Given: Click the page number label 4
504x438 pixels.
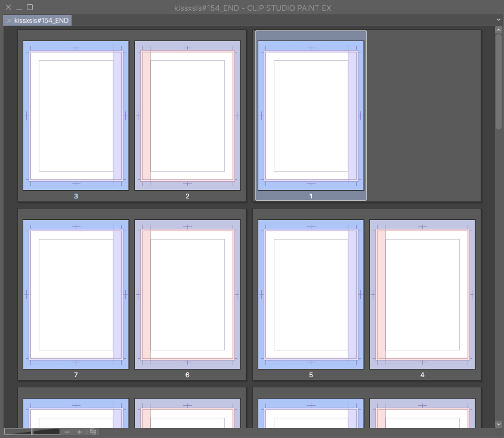Looking at the screenshot, I should coord(422,375).
